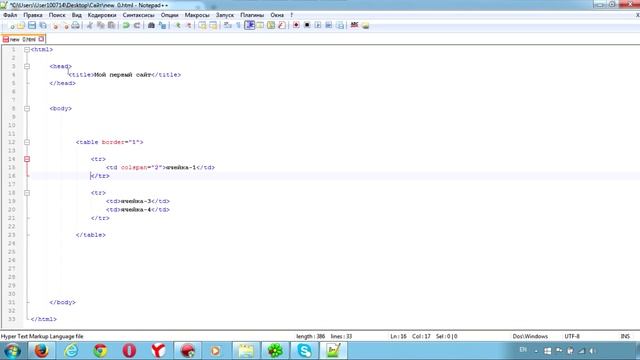640x360 pixels.
Task: Create a new document from the toolbar
Action: pyautogui.click(x=11, y=25)
